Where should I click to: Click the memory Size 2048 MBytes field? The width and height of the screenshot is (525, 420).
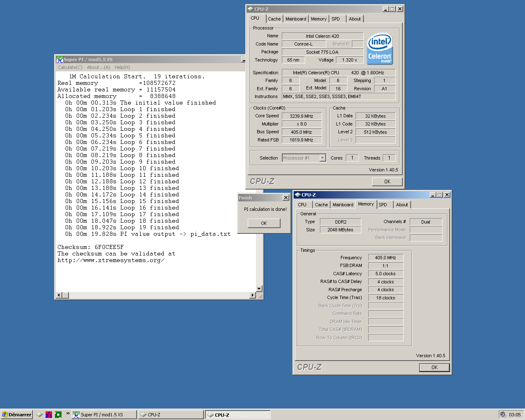pyautogui.click(x=340, y=230)
